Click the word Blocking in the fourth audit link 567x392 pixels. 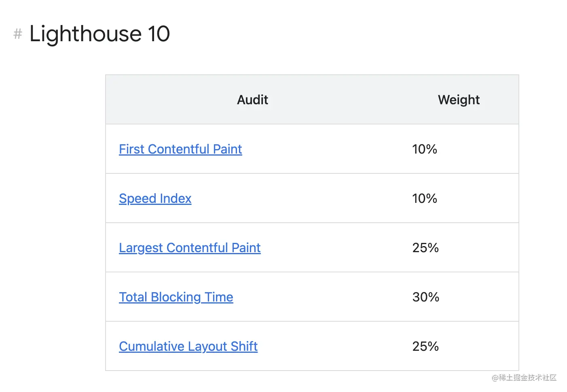click(x=176, y=297)
